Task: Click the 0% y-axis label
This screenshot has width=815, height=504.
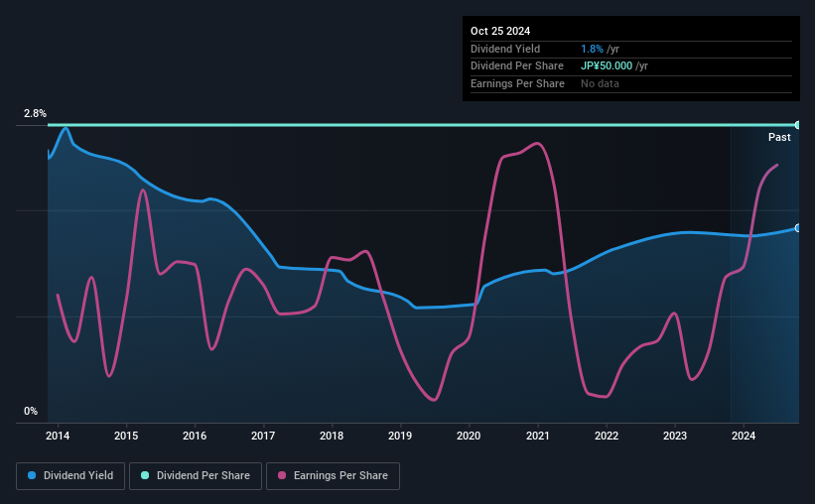Action: tap(31, 411)
